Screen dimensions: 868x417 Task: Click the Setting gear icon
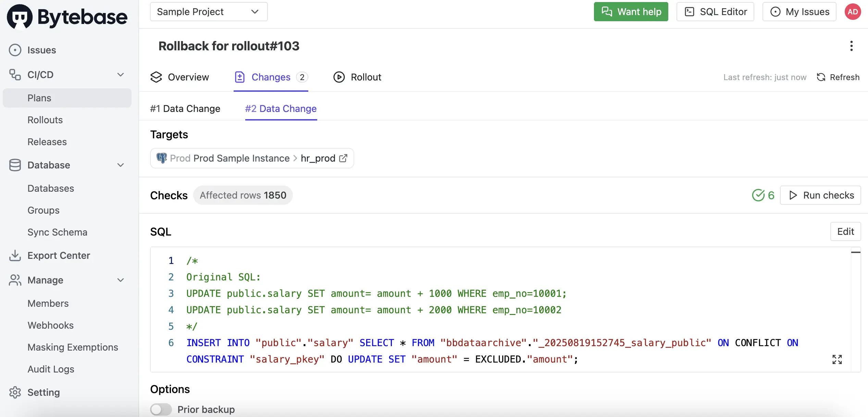15,392
